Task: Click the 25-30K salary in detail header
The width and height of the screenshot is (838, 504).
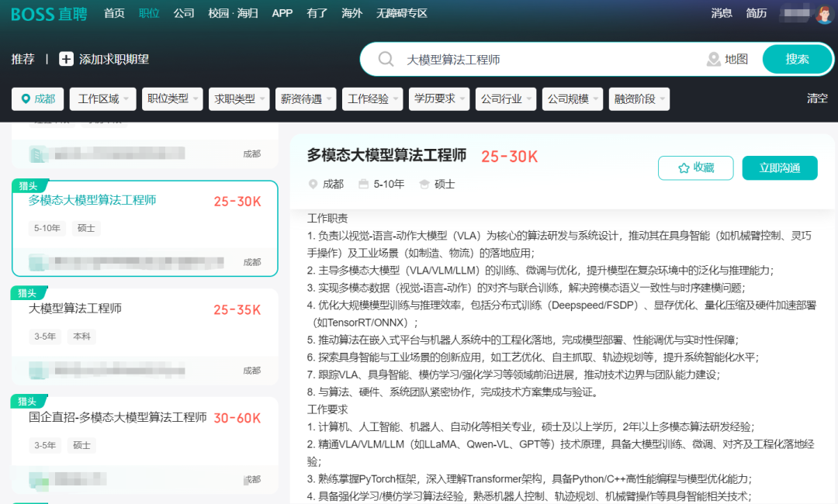Action: click(x=509, y=157)
